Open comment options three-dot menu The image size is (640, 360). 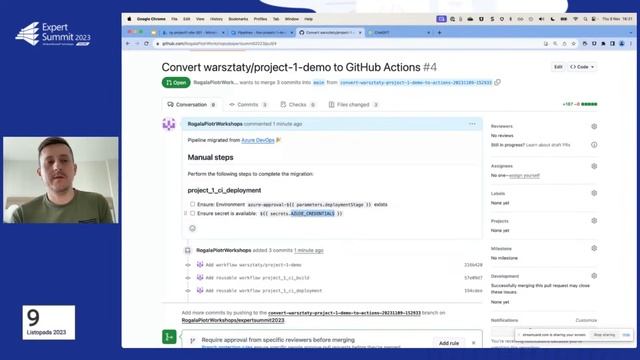coord(472,124)
